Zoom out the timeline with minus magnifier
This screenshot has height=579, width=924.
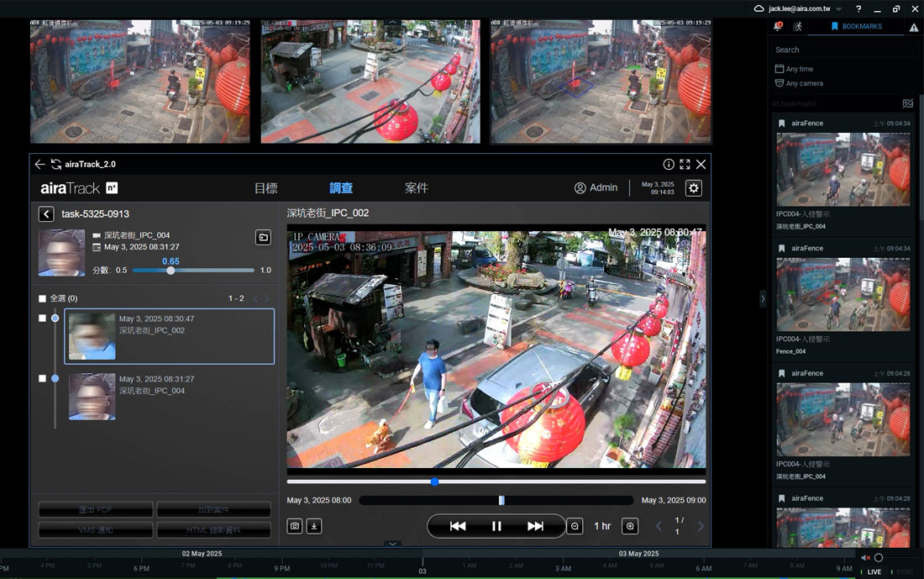[575, 526]
